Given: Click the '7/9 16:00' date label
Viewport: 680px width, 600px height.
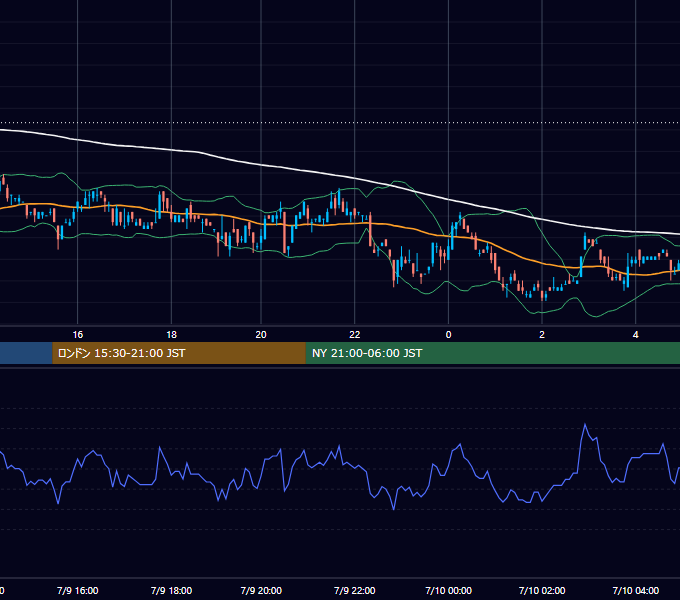Looking at the screenshot, I should [x=78, y=590].
